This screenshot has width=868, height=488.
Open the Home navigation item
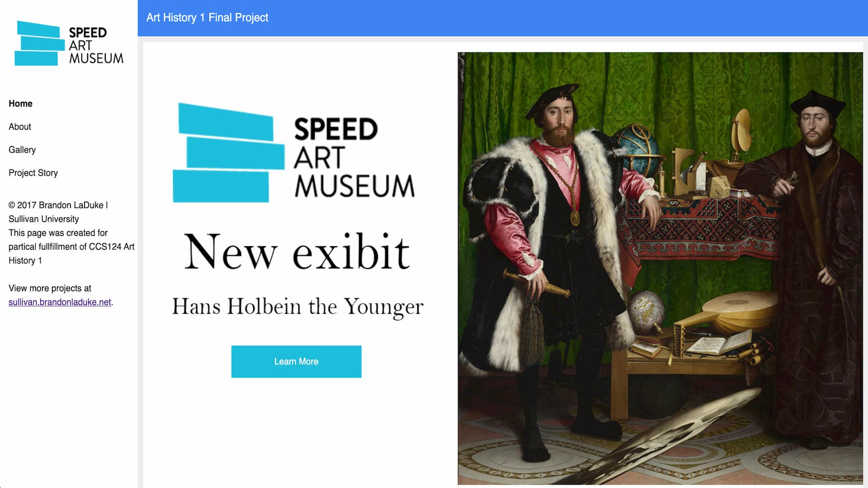(20, 103)
